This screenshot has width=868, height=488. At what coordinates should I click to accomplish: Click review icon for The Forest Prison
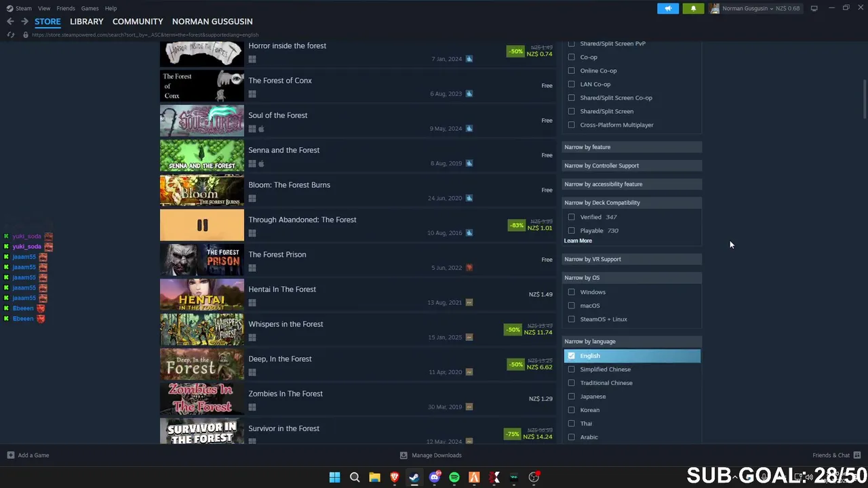[469, 268]
